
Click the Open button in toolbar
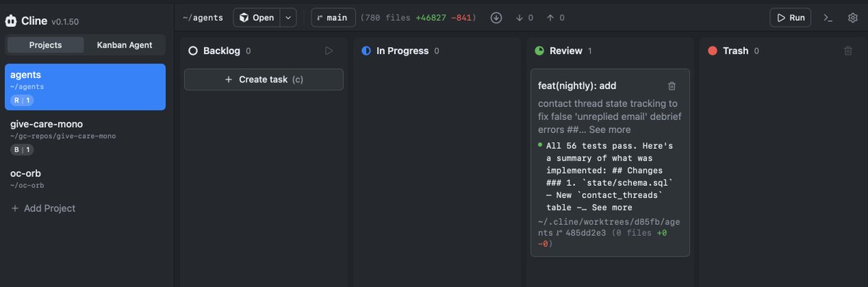click(x=257, y=17)
